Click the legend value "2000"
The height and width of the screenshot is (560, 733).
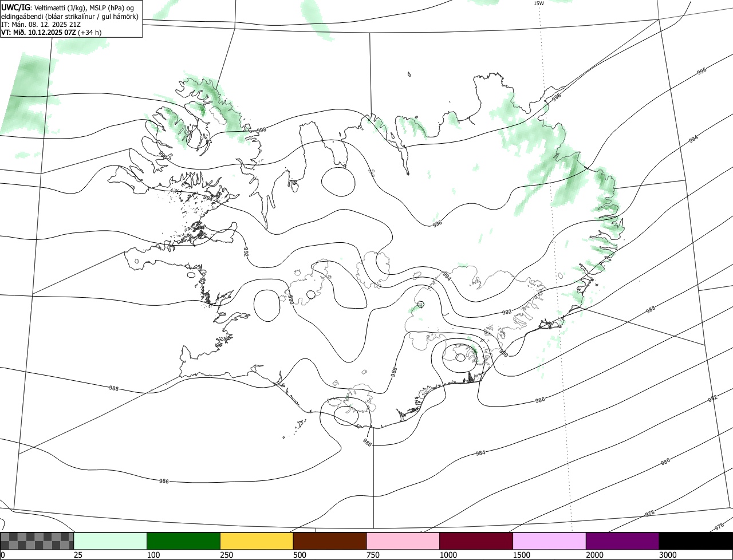[594, 555]
